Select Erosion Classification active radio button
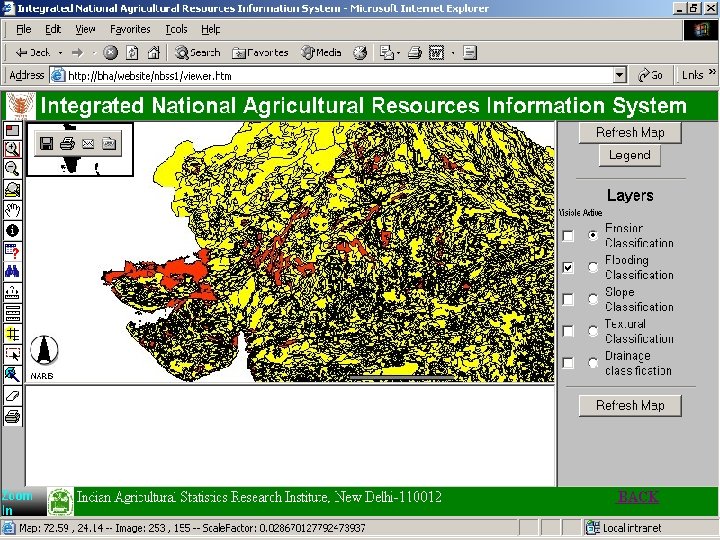 coord(593,236)
